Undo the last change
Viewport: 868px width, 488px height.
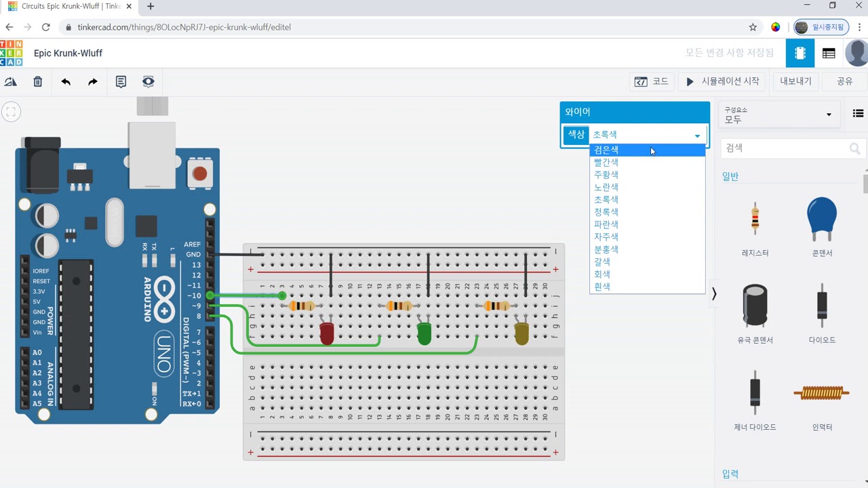[x=66, y=82]
